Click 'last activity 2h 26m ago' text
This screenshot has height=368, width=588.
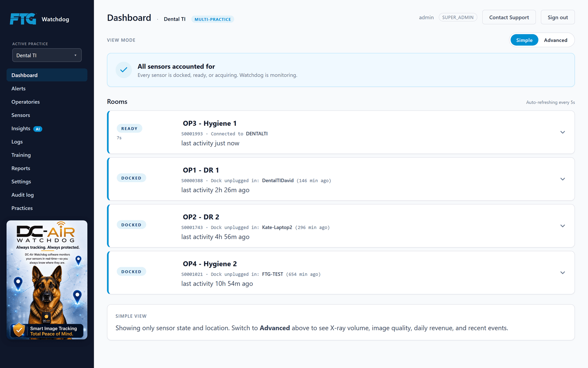point(215,190)
